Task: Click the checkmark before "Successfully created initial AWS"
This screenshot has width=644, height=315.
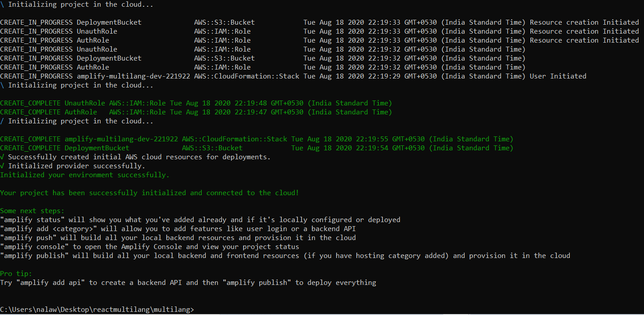Action: pyautogui.click(x=2, y=157)
